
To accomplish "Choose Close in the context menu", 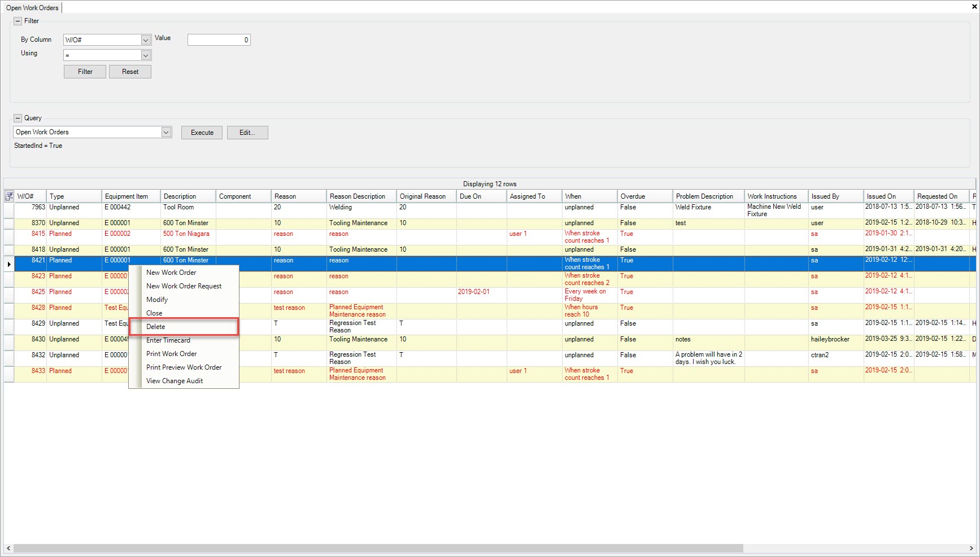I will pos(184,313).
